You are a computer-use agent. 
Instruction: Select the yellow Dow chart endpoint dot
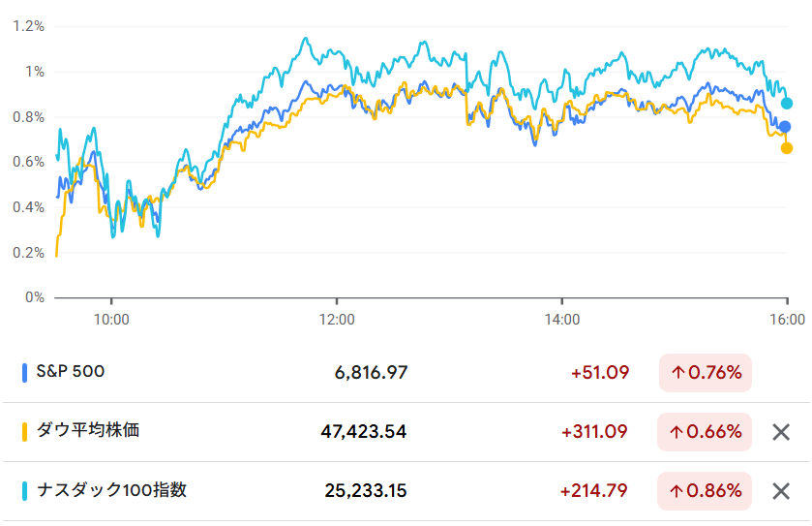click(x=787, y=148)
